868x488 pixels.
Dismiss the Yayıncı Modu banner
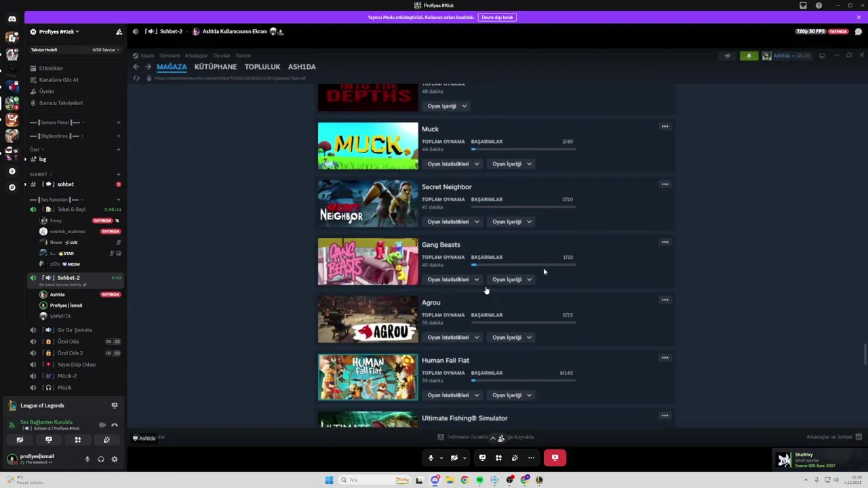(x=859, y=18)
